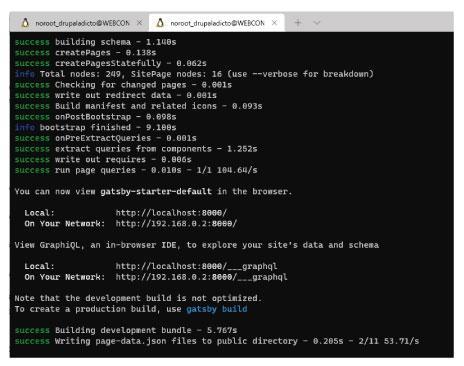
Task: Click 'Checking for changed pages' line
Action: (123, 85)
